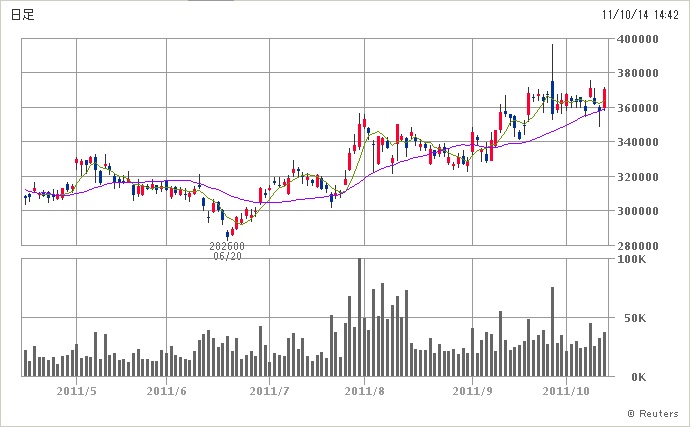The image size is (690, 427).
Task: Click the 380000 price axis label
Action: [x=638, y=73]
